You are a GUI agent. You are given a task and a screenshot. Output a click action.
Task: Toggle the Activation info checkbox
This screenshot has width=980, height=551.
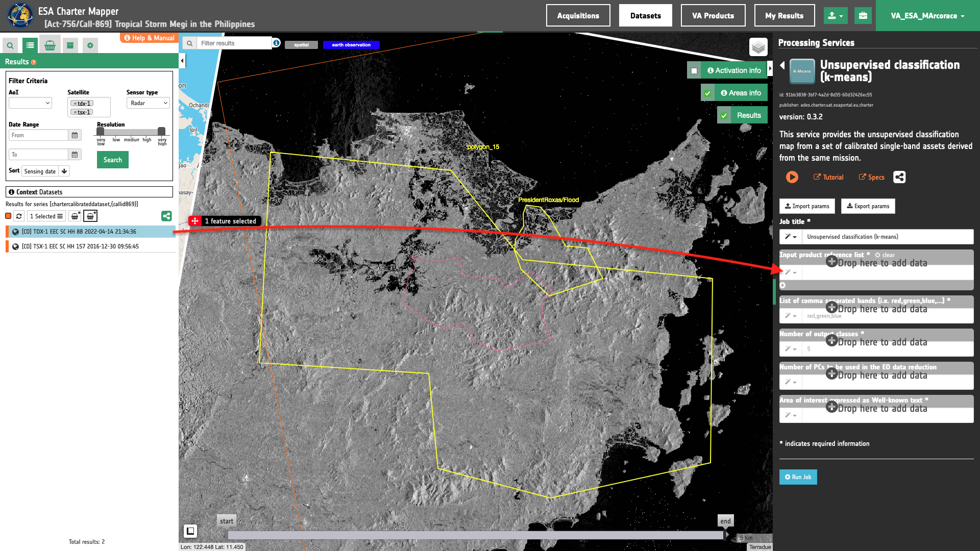694,71
